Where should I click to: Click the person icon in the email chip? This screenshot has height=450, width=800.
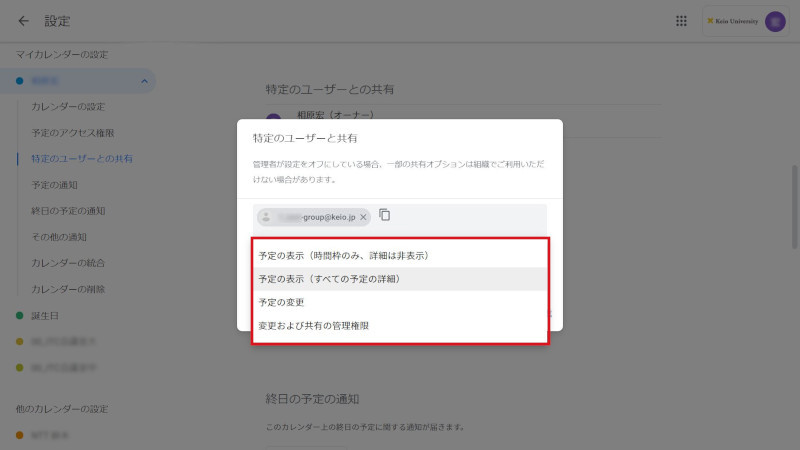266,216
